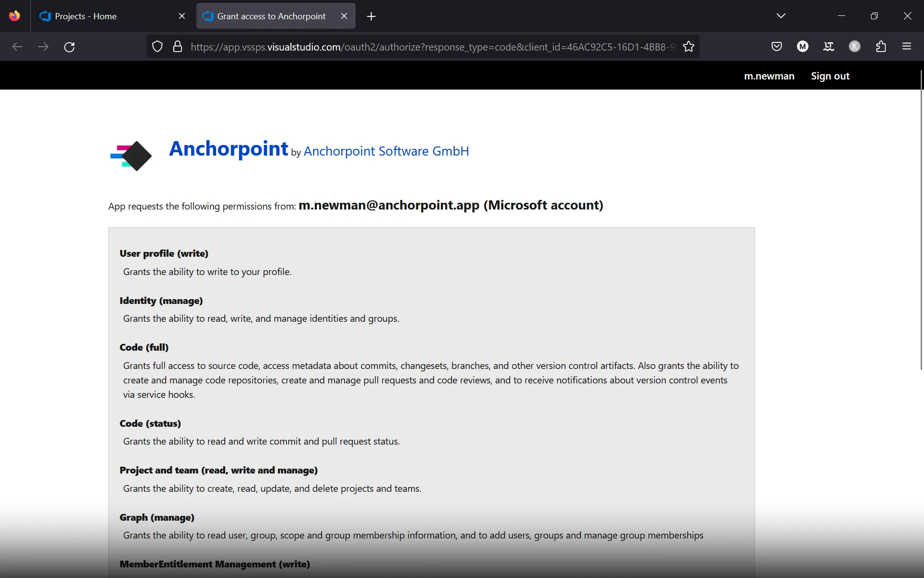Open the tracking protection shield icon
Image resolution: width=924 pixels, height=578 pixels.
[x=157, y=46]
